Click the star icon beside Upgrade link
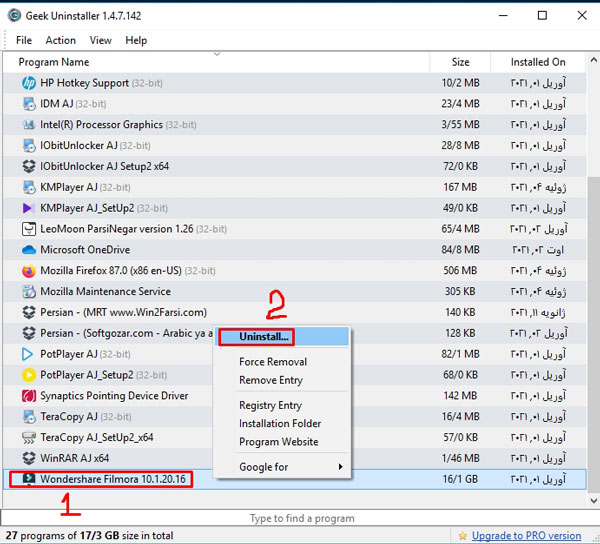 point(463,536)
